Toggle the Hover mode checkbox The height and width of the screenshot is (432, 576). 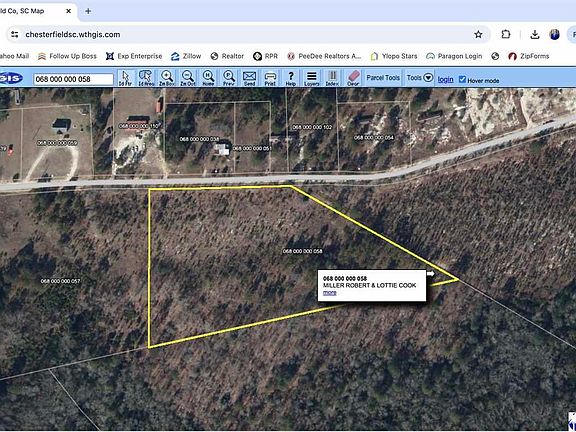coord(462,79)
